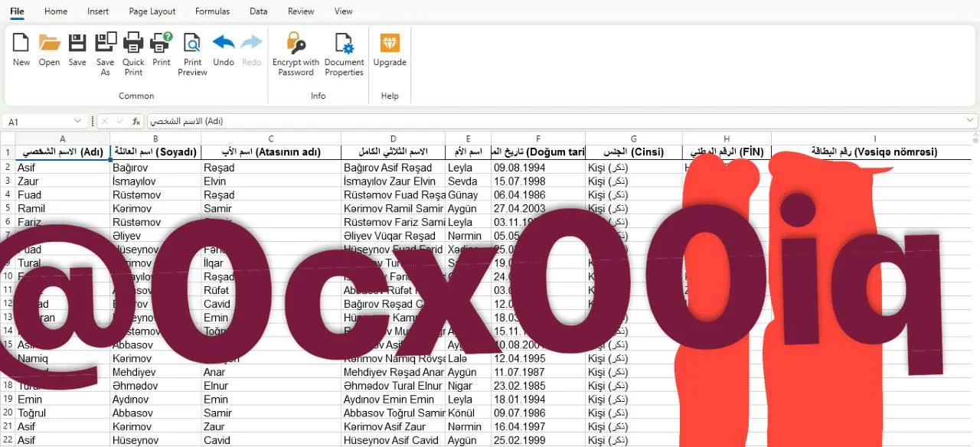Switch to the Home tab
Image resolution: width=980 pixels, height=447 pixels.
56,11
